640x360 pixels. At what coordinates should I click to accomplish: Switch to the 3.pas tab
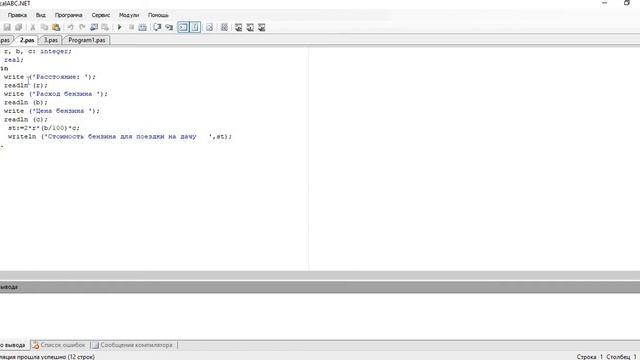(x=51, y=40)
